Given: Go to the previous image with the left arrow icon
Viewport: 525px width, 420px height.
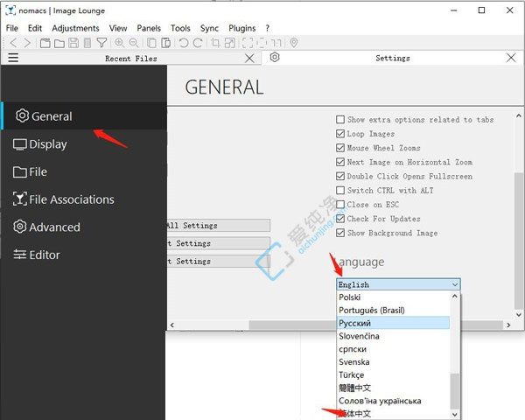Looking at the screenshot, I should click(x=13, y=43).
